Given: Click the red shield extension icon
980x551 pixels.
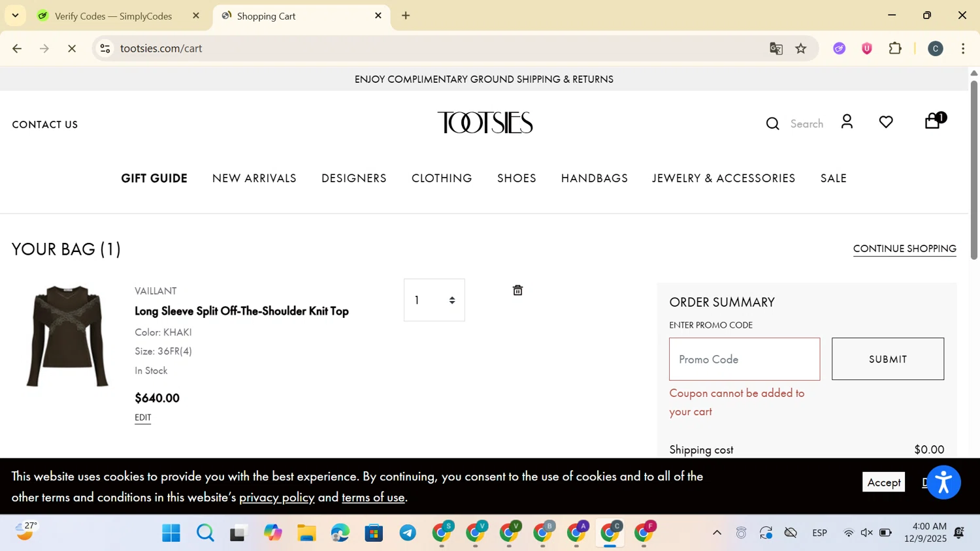Looking at the screenshot, I should 867,48.
